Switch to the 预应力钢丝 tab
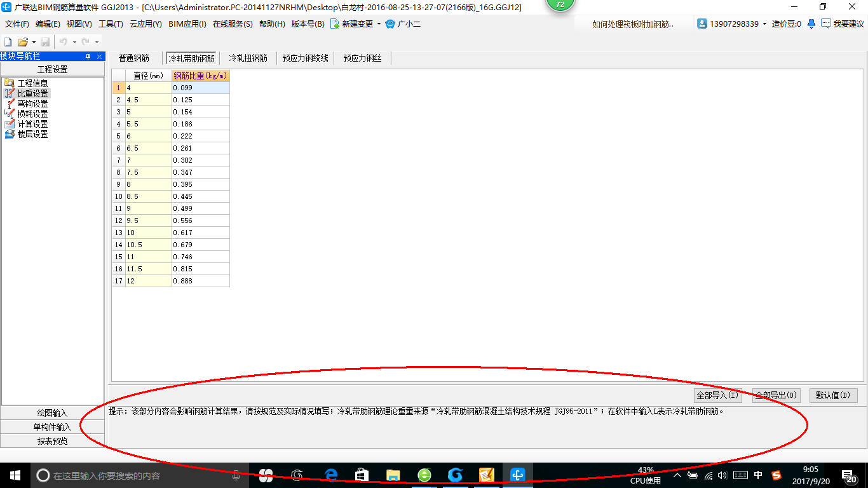The height and width of the screenshot is (488, 868). 362,58
